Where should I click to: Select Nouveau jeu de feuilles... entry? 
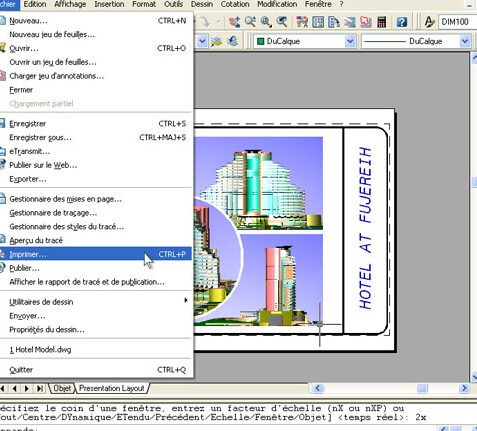[x=96, y=34]
